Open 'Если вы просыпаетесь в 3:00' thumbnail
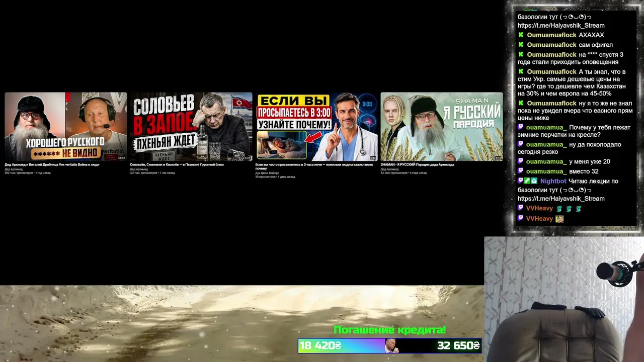The image size is (644, 362). pyautogui.click(x=316, y=127)
